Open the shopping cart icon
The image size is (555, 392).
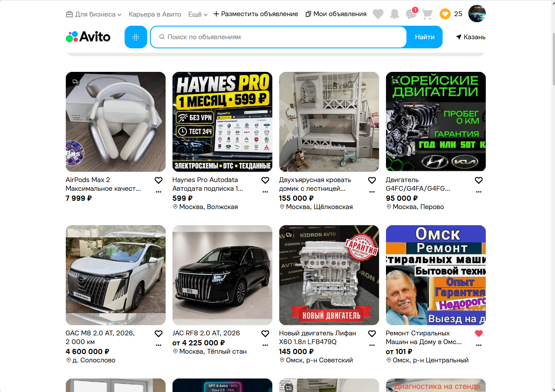pyautogui.click(x=427, y=14)
